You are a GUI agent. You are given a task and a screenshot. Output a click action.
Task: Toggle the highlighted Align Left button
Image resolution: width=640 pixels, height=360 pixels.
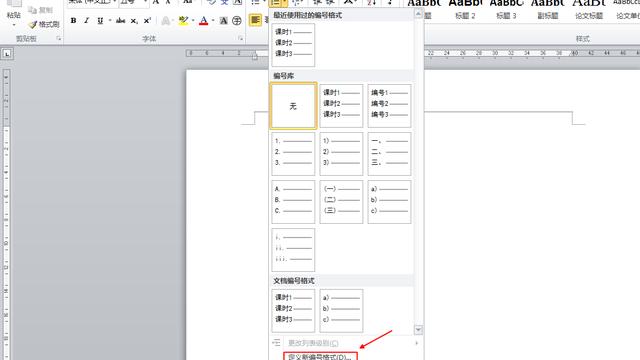[256, 20]
